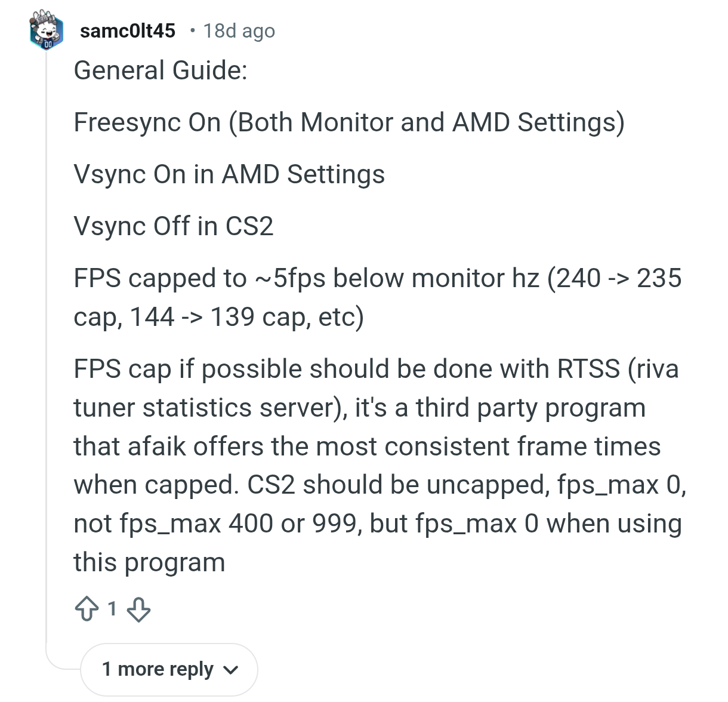Open the samc0lt45 username link
This screenshot has width=728, height=702.
(x=128, y=30)
